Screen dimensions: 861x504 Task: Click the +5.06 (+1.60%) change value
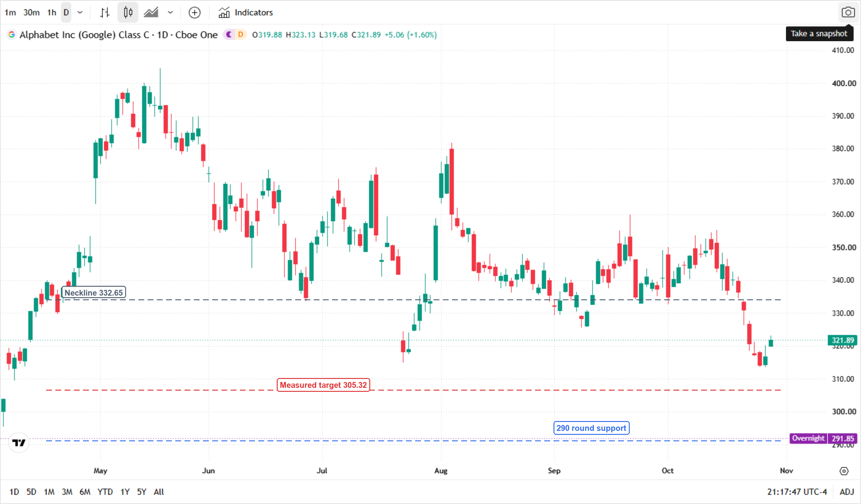pyautogui.click(x=411, y=35)
